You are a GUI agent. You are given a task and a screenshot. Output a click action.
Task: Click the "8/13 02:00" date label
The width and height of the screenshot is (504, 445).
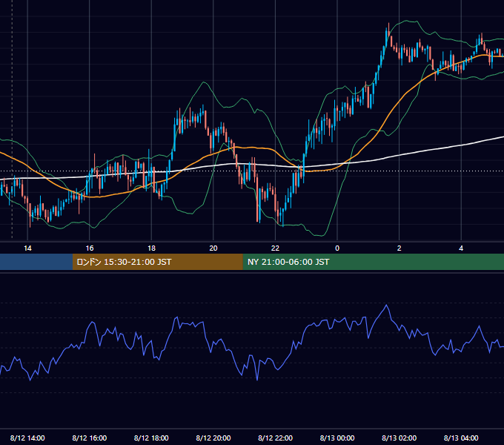(x=399, y=438)
